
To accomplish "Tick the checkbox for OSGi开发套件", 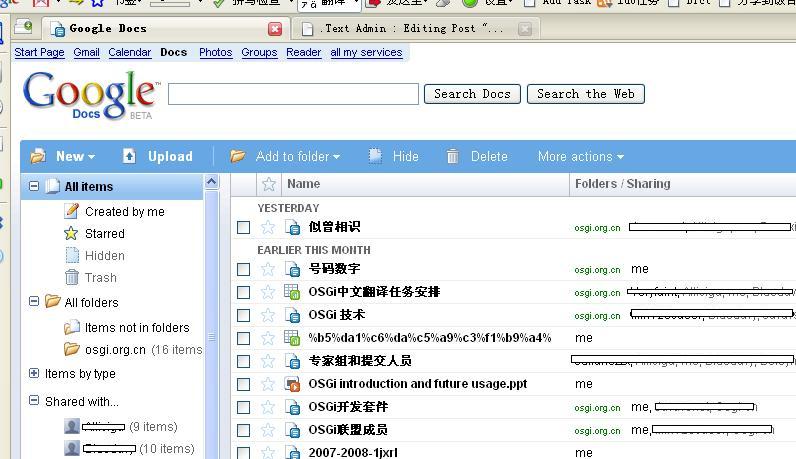I will [244, 407].
